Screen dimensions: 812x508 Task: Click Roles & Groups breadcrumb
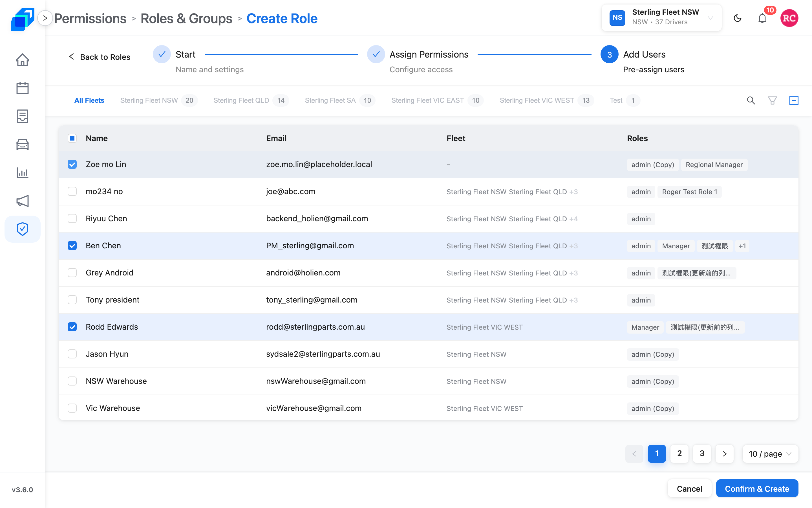[186, 18]
